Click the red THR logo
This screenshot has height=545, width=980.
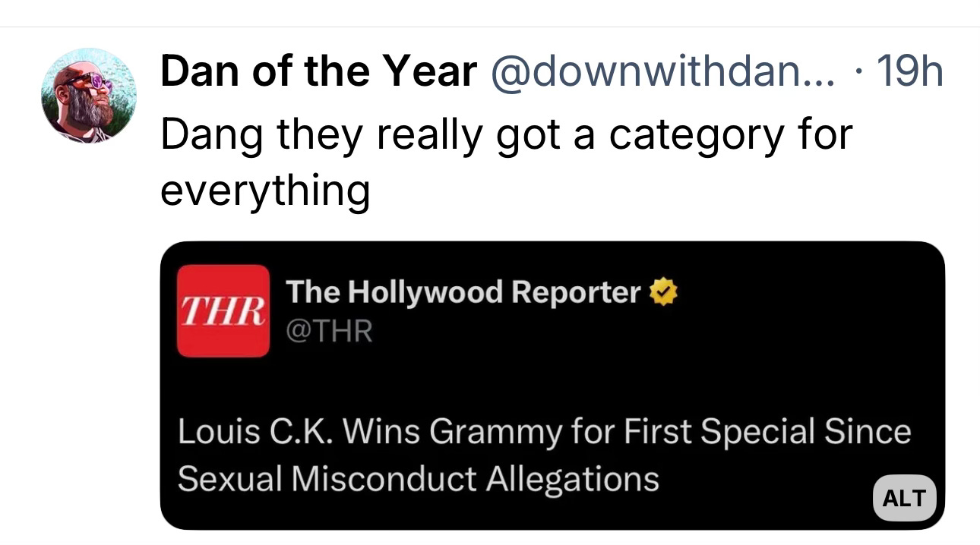click(x=223, y=310)
